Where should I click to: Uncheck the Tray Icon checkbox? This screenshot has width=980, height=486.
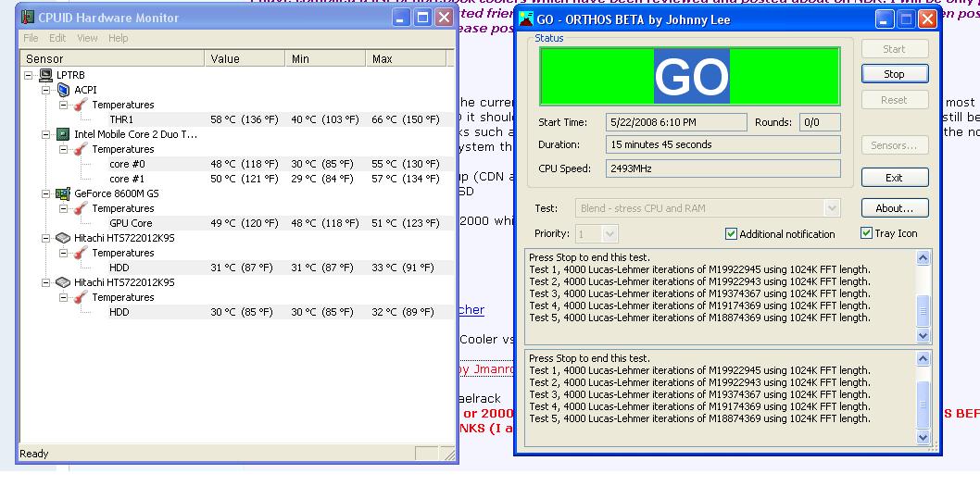tap(866, 233)
